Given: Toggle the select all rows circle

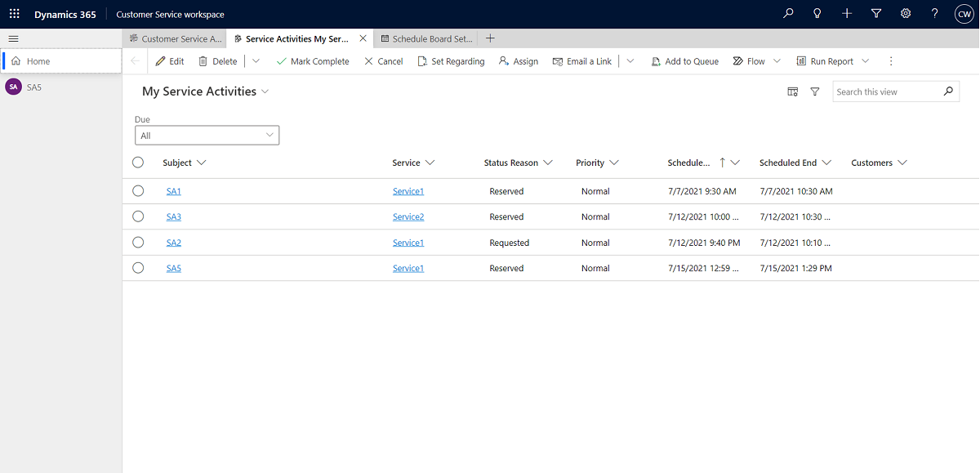Looking at the screenshot, I should click(x=138, y=163).
